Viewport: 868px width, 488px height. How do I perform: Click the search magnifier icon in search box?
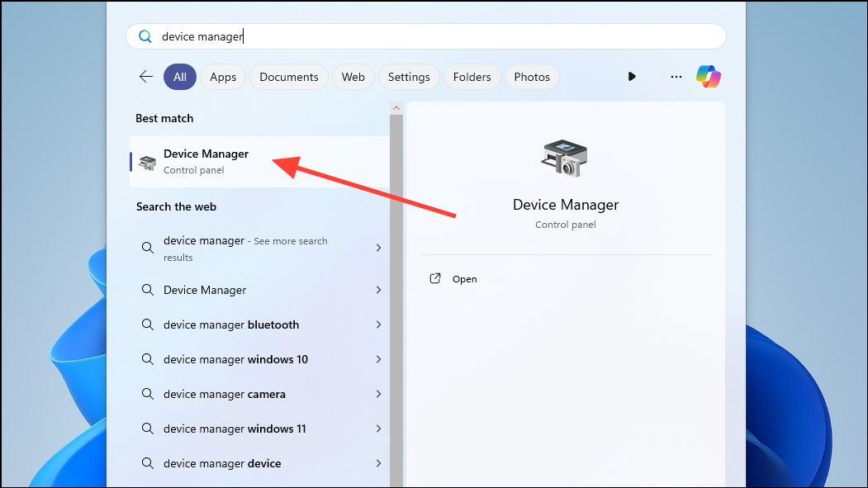pyautogui.click(x=145, y=36)
